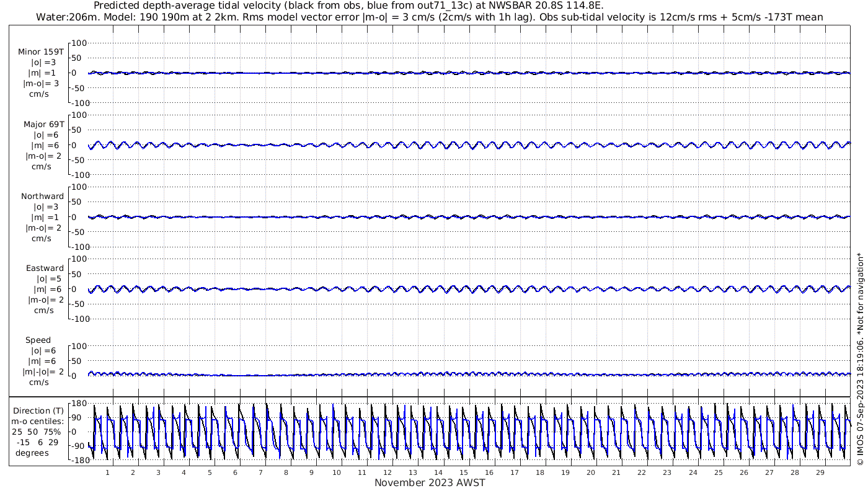The image size is (868, 496).
Task: Click the '180' y-tick of Direction panel
Action: [x=77, y=403]
